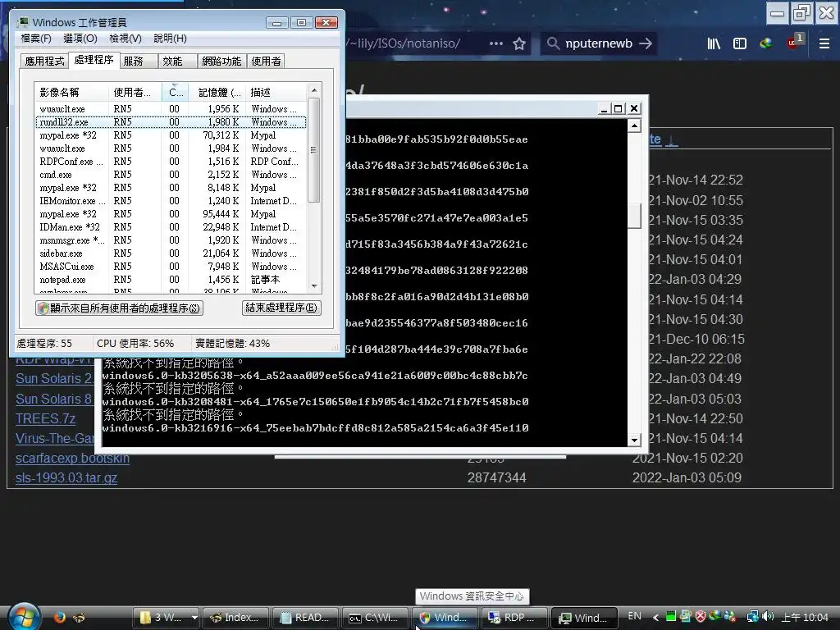Select RDPConf.exe process row
Image resolution: width=840 pixels, height=630 pixels.
(x=171, y=162)
